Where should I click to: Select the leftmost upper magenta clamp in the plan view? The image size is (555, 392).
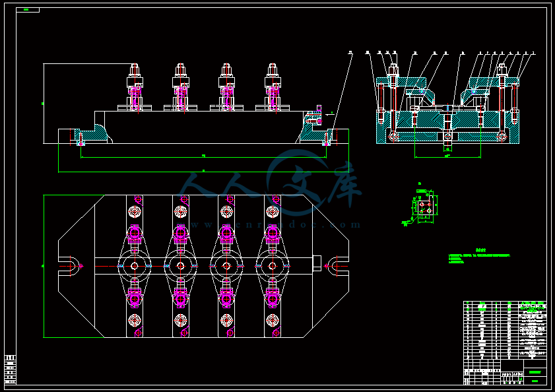135,234
